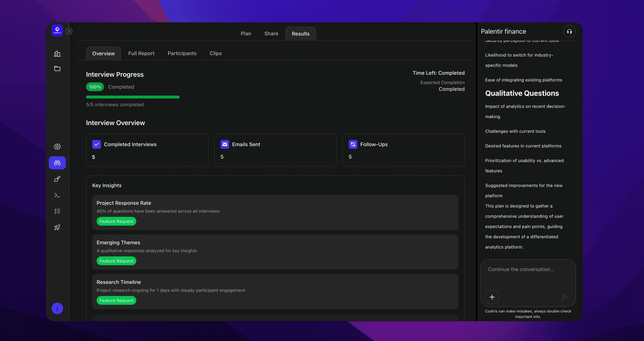Viewport: 644px width, 341px height.
Task: Switch to the Share tab
Action: click(x=271, y=34)
